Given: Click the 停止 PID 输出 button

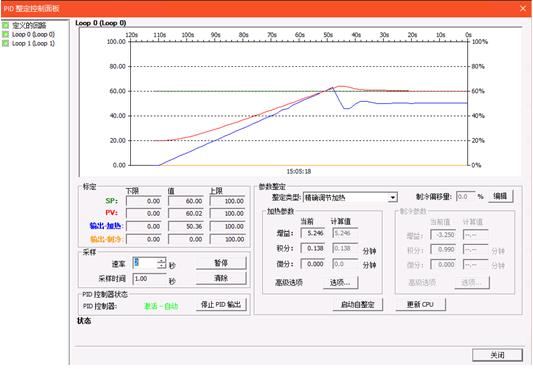Looking at the screenshot, I should coord(221,304).
